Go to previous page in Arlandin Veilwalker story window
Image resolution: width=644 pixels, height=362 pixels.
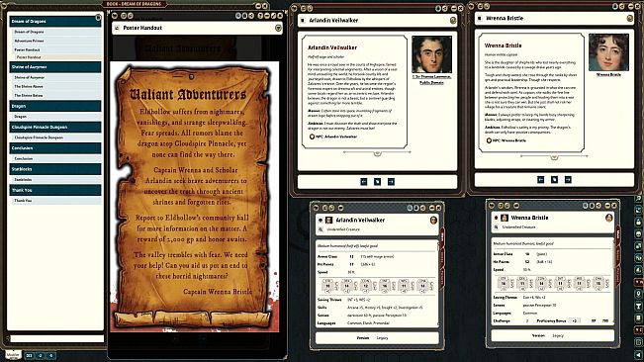coord(363,182)
